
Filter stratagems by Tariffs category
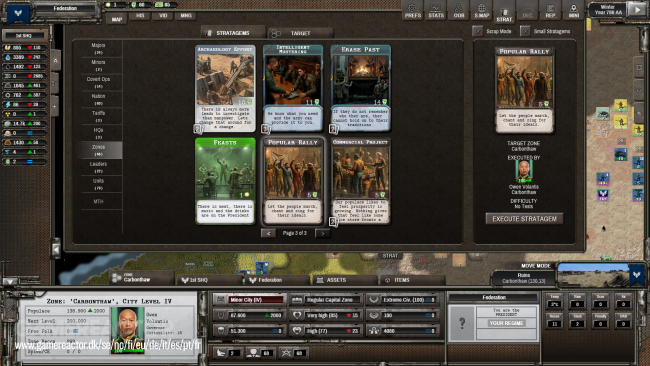[x=98, y=116]
